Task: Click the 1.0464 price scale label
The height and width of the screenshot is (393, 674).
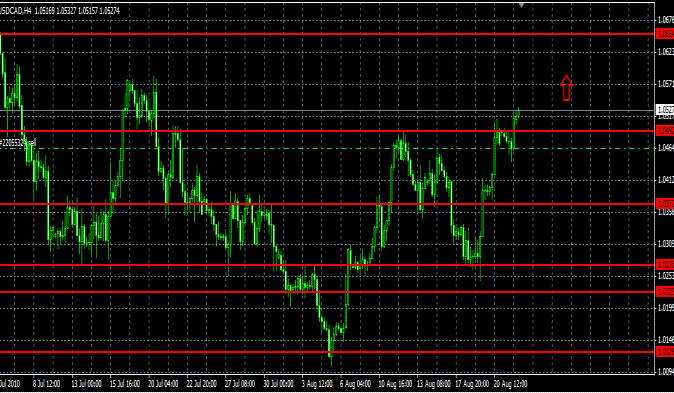Action: tap(666, 147)
